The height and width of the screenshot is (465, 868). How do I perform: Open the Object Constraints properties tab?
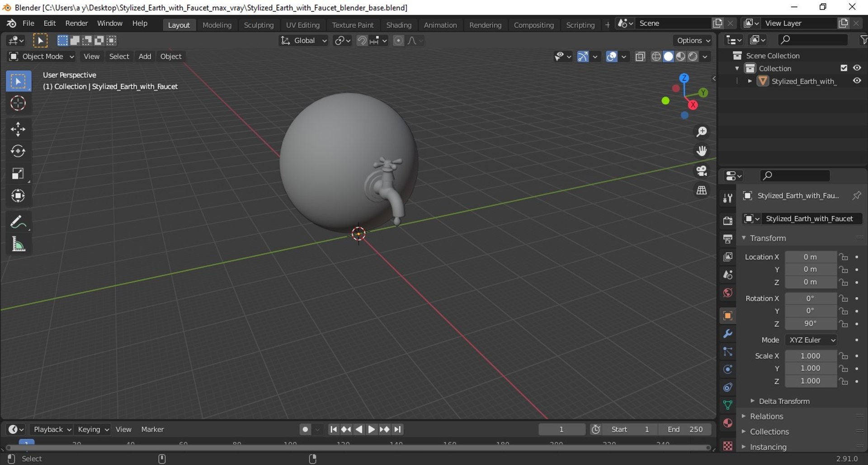tap(727, 387)
